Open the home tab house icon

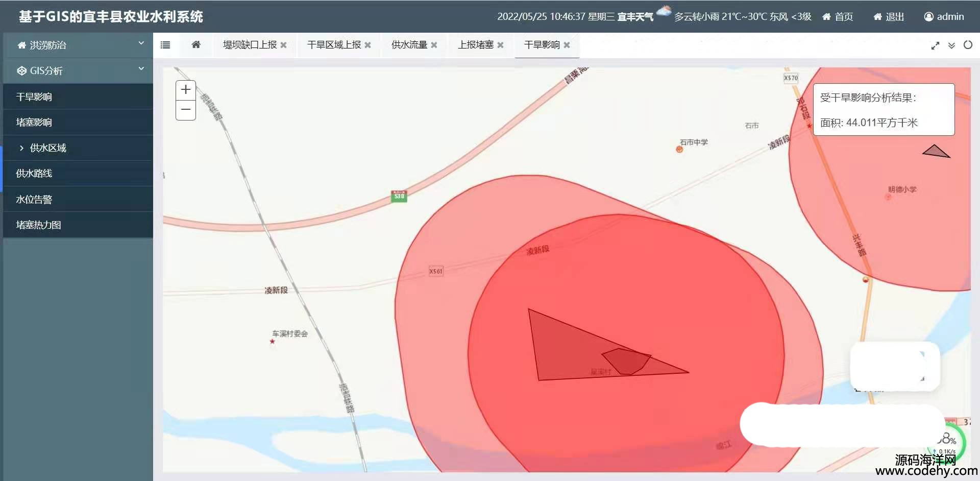[x=196, y=44]
